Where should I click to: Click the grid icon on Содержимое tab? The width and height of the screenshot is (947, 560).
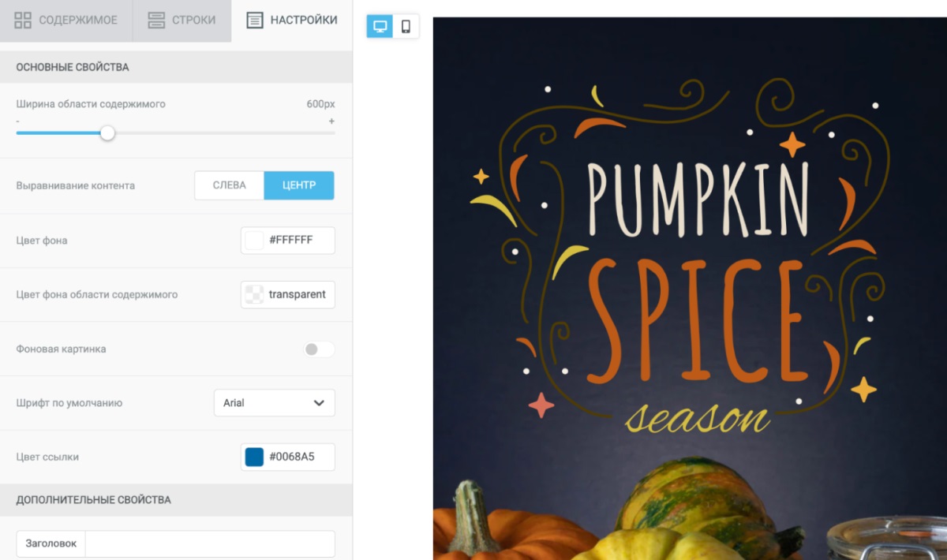coord(23,21)
